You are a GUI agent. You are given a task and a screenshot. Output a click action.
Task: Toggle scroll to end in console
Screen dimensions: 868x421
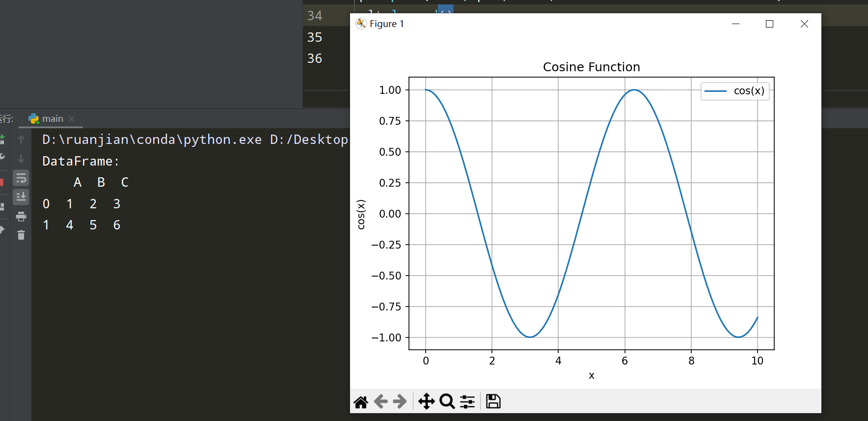click(21, 197)
